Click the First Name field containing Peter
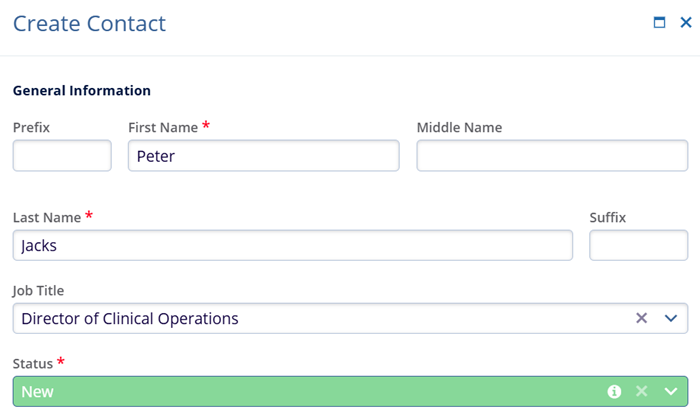 tap(263, 156)
